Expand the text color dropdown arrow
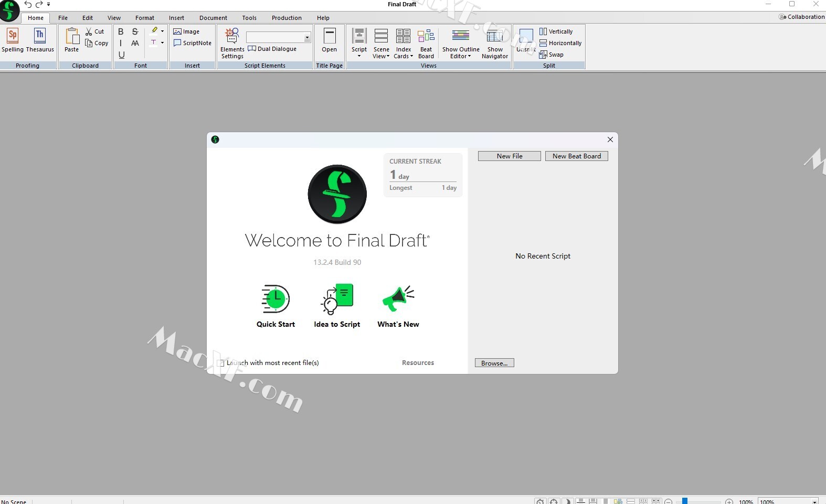The width and height of the screenshot is (826, 504). (x=162, y=42)
